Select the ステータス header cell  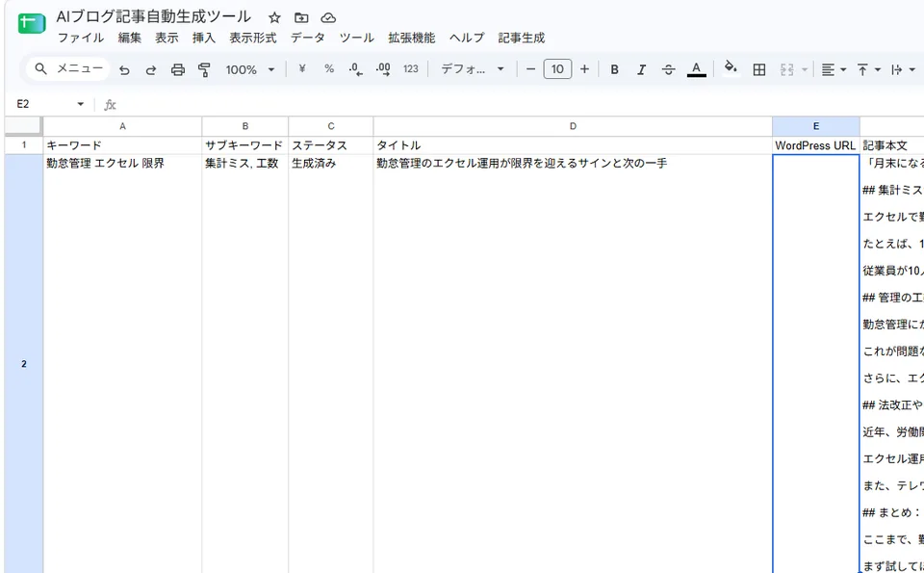coord(330,145)
